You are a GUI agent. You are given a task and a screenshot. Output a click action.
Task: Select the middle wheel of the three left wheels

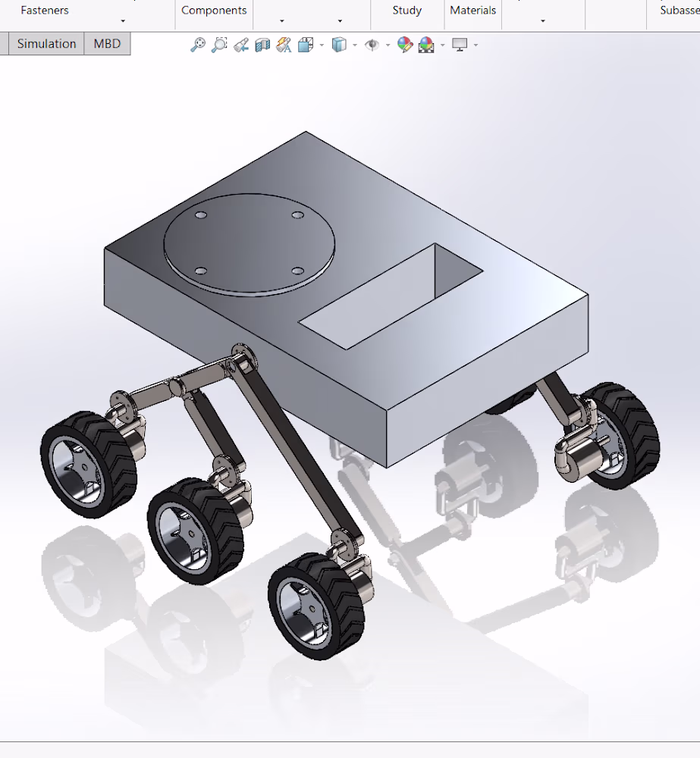point(196,531)
